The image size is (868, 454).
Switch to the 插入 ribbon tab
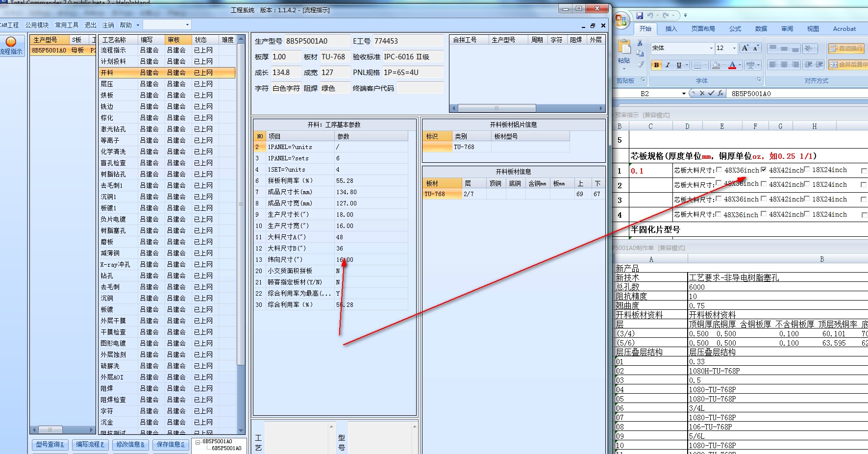671,29
